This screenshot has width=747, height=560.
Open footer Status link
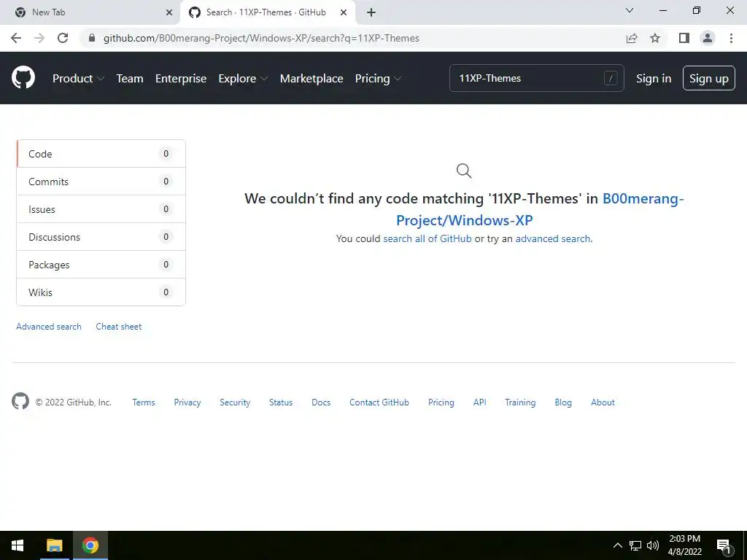[281, 402]
